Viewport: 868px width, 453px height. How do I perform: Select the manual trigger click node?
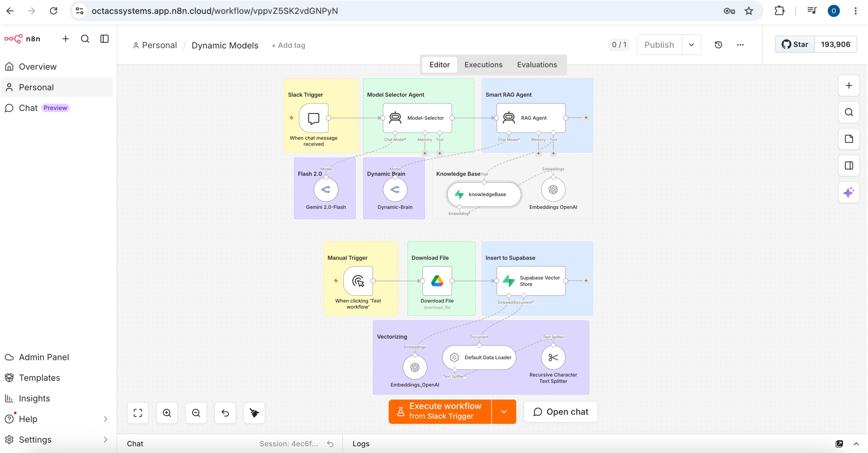pos(358,281)
